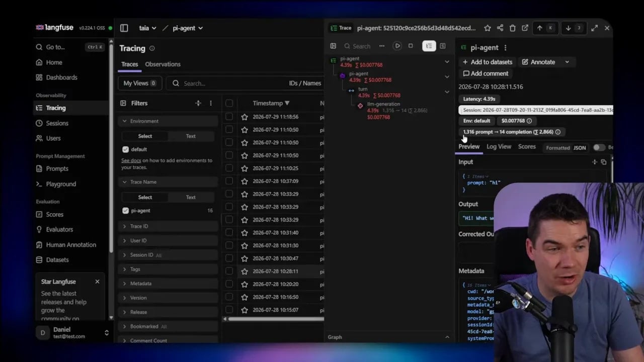Go to next trace (J arrow)
The width and height of the screenshot is (644, 362).
(x=574, y=28)
